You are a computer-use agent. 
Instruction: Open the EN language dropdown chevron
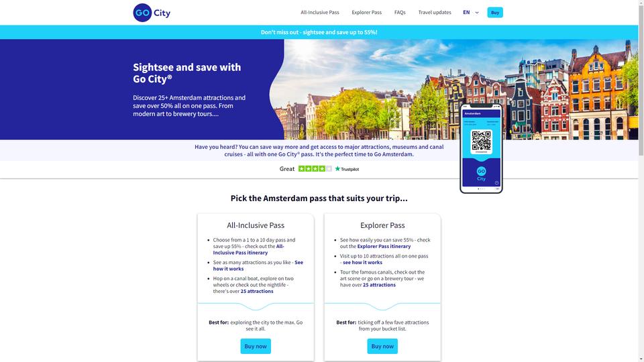click(x=477, y=13)
